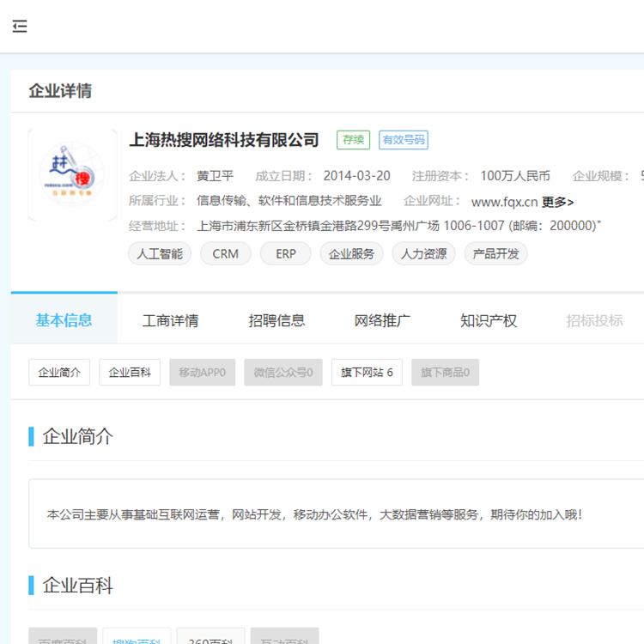644x644 pixels.
Task: Open the 旗下网站 6 section
Action: [367, 372]
